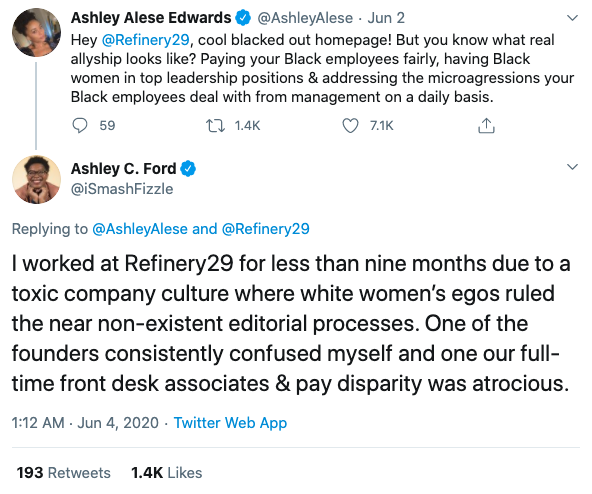592x494 pixels.
Task: Expand the first tweet's chevron menu
Action: pyautogui.click(x=573, y=18)
